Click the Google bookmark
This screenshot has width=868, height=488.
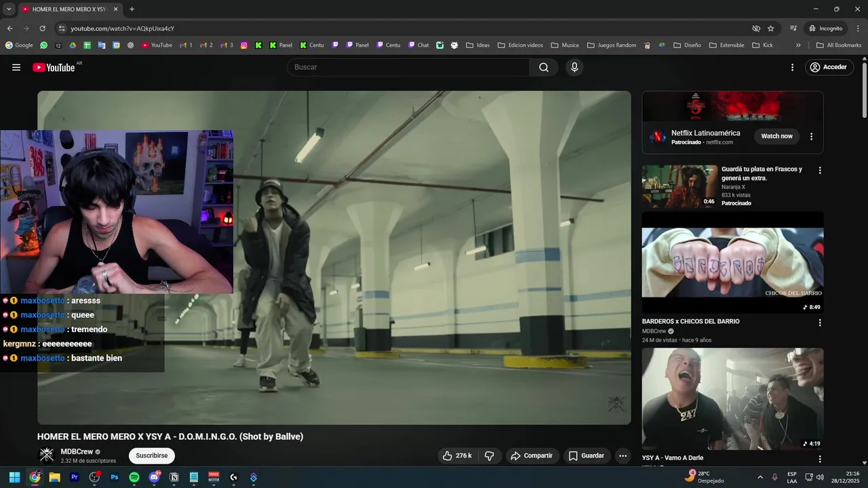19,45
